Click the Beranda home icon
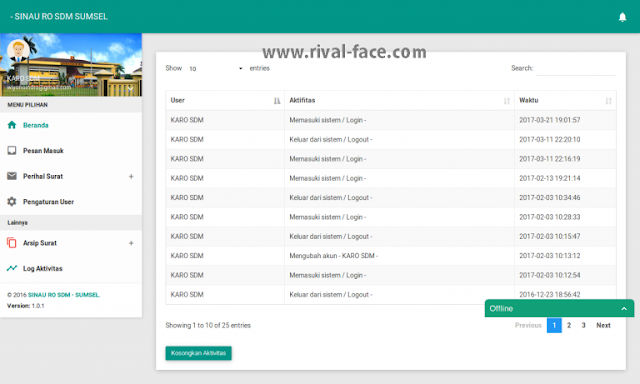640x384 pixels. point(12,125)
